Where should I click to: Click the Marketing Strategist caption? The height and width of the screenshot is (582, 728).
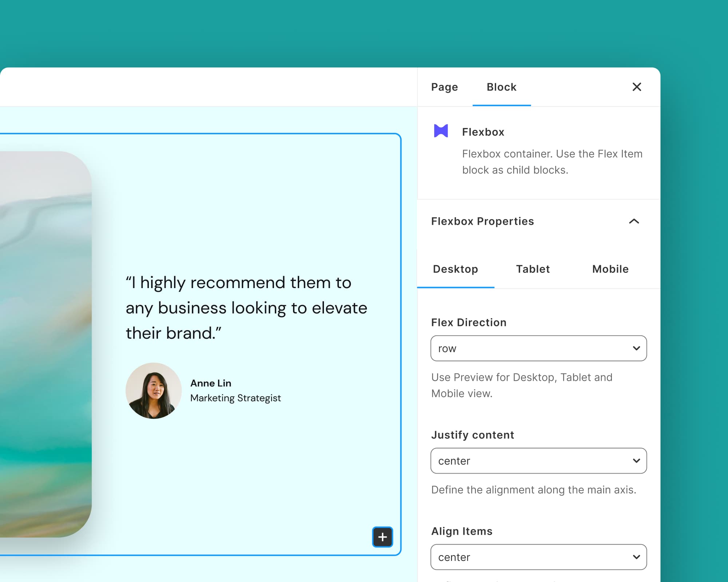click(236, 398)
